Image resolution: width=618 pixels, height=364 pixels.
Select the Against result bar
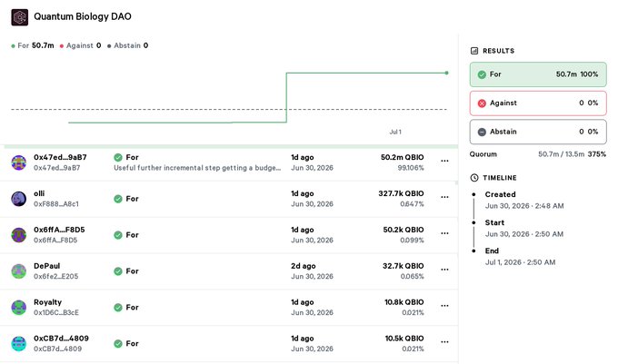(x=538, y=103)
